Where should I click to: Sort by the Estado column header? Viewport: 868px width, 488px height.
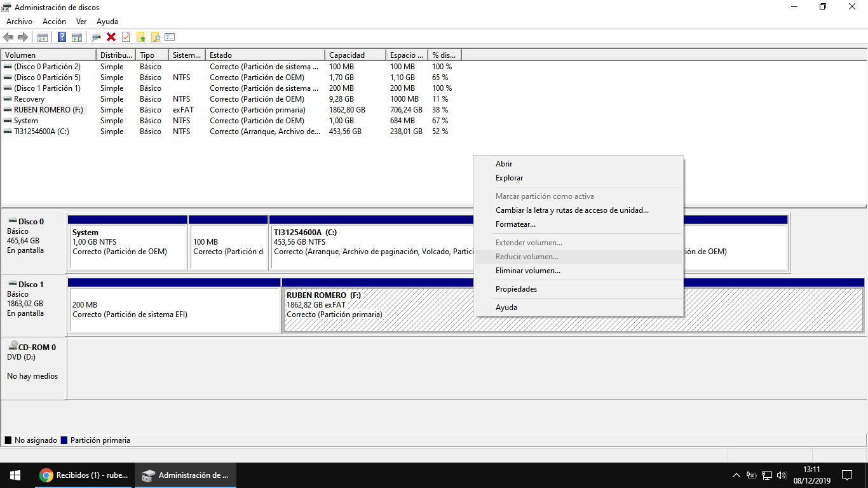266,55
